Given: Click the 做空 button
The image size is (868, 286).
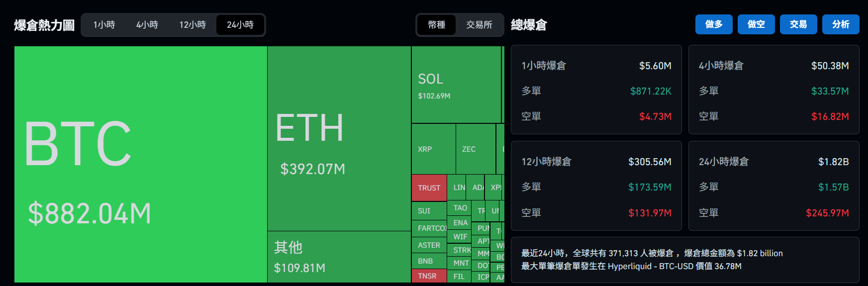Looking at the screenshot, I should pos(756,24).
